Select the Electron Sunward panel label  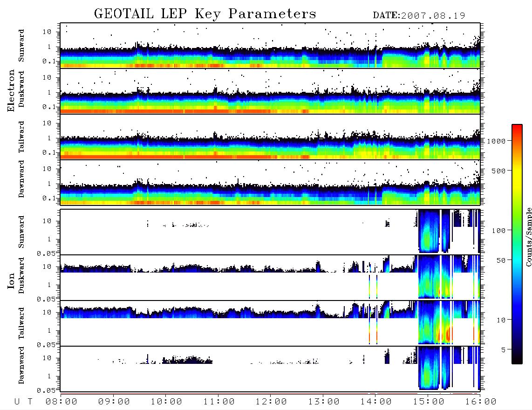tap(21, 46)
